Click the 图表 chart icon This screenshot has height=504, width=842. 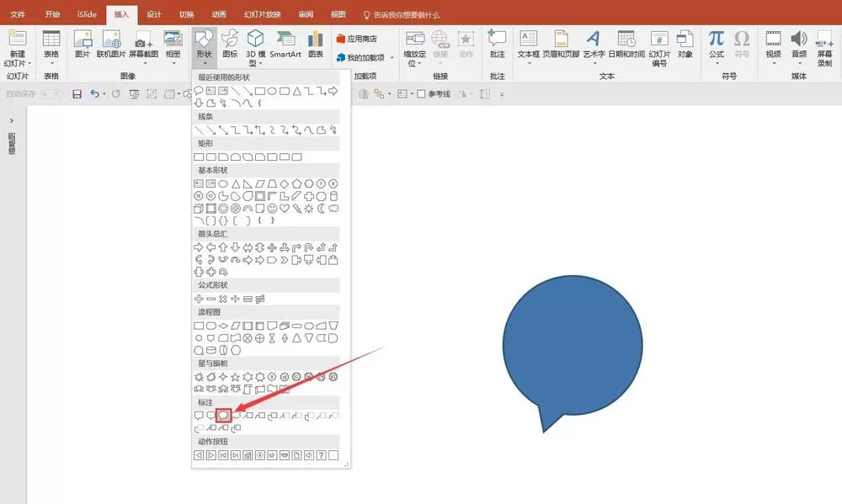pyautogui.click(x=316, y=45)
